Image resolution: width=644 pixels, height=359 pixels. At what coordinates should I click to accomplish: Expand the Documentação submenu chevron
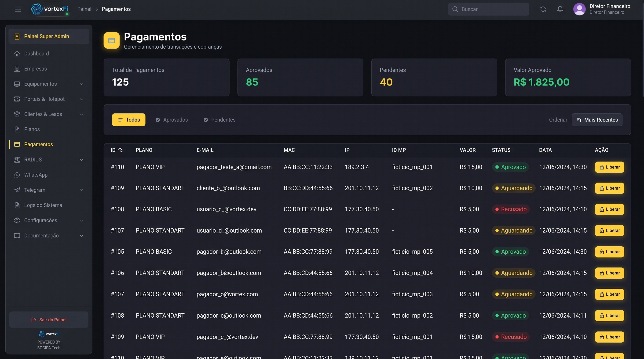[81, 236]
